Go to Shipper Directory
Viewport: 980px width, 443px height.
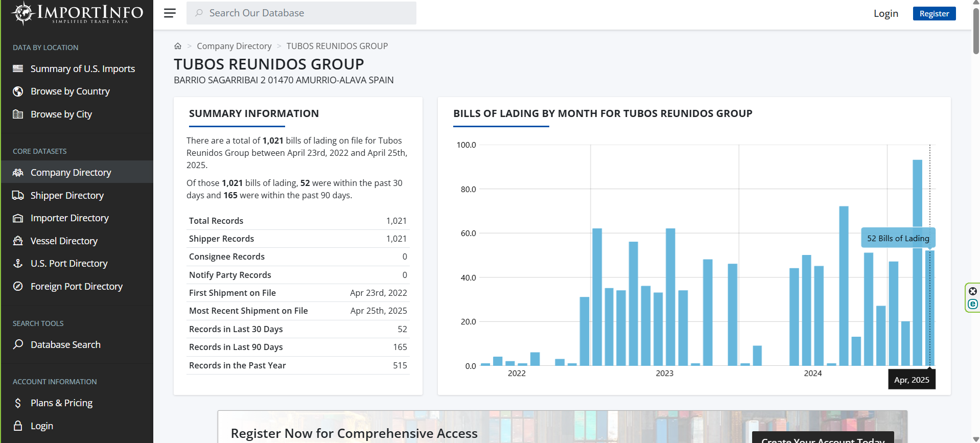point(67,195)
